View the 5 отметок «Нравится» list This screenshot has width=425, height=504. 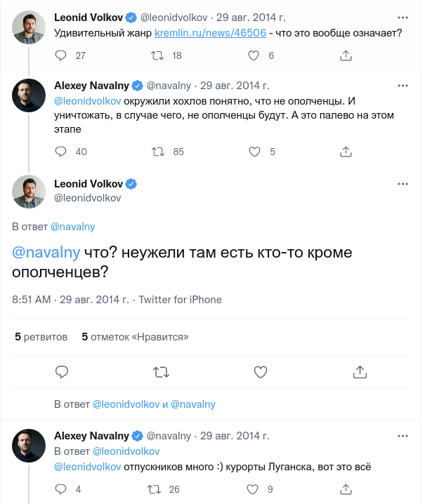pos(136,337)
